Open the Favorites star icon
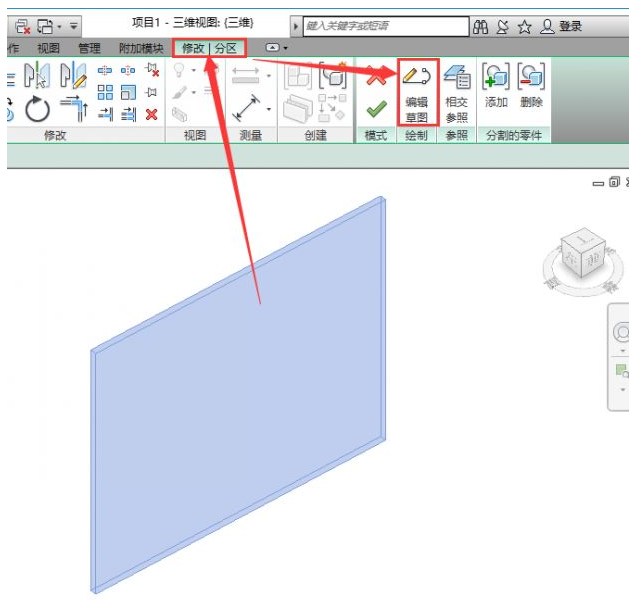 pyautogui.click(x=524, y=27)
